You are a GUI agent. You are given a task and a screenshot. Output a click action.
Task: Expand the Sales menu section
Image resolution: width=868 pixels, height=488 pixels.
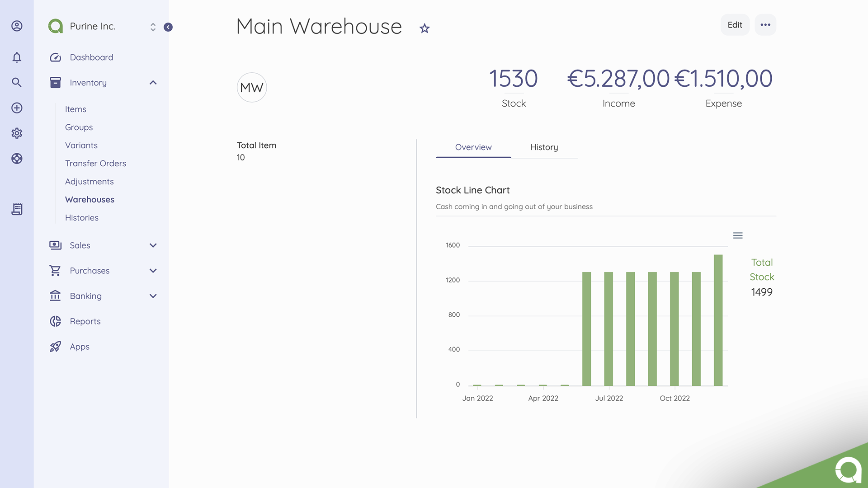coord(153,245)
